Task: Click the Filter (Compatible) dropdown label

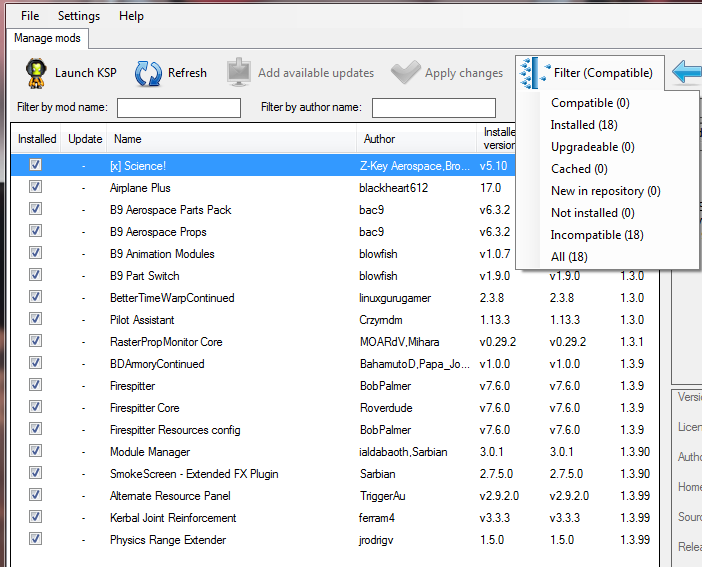Action: tap(603, 73)
